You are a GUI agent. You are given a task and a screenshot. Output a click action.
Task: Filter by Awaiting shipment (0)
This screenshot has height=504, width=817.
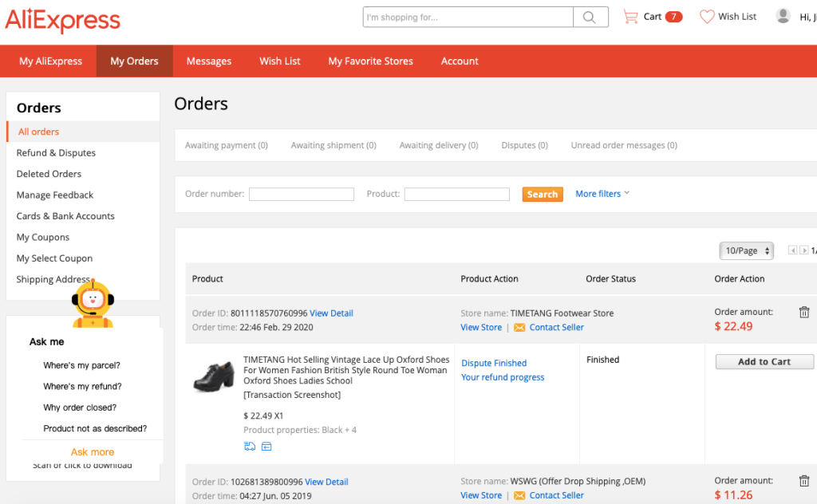pos(334,145)
